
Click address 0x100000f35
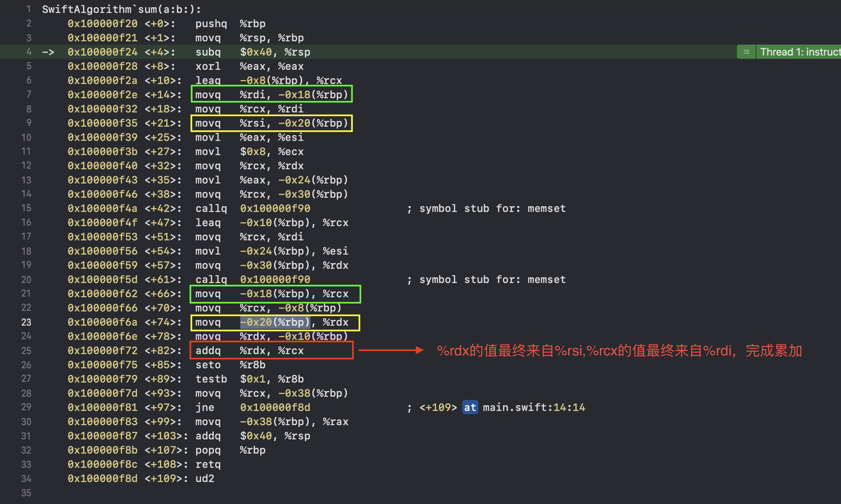click(102, 123)
